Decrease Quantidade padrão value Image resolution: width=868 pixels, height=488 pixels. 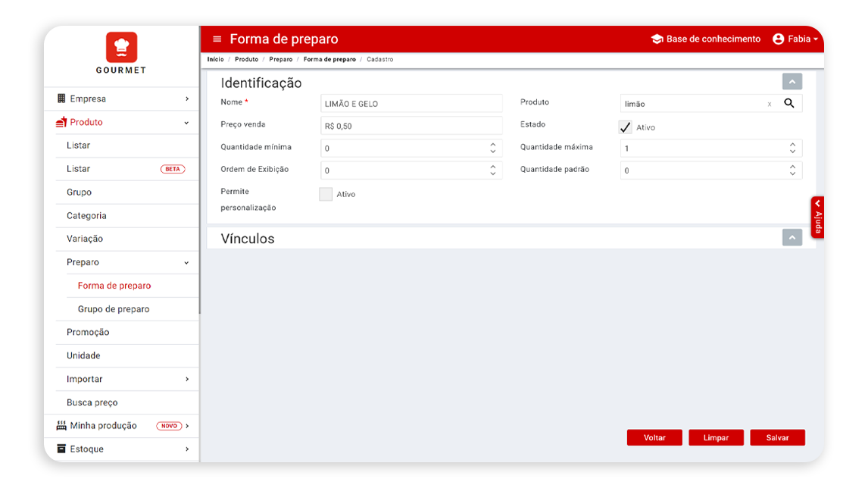[793, 174]
